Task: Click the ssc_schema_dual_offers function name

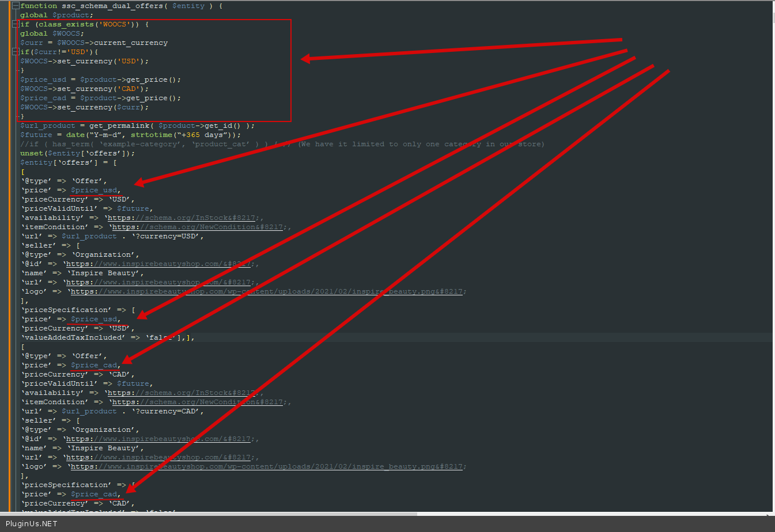Action: pos(112,6)
